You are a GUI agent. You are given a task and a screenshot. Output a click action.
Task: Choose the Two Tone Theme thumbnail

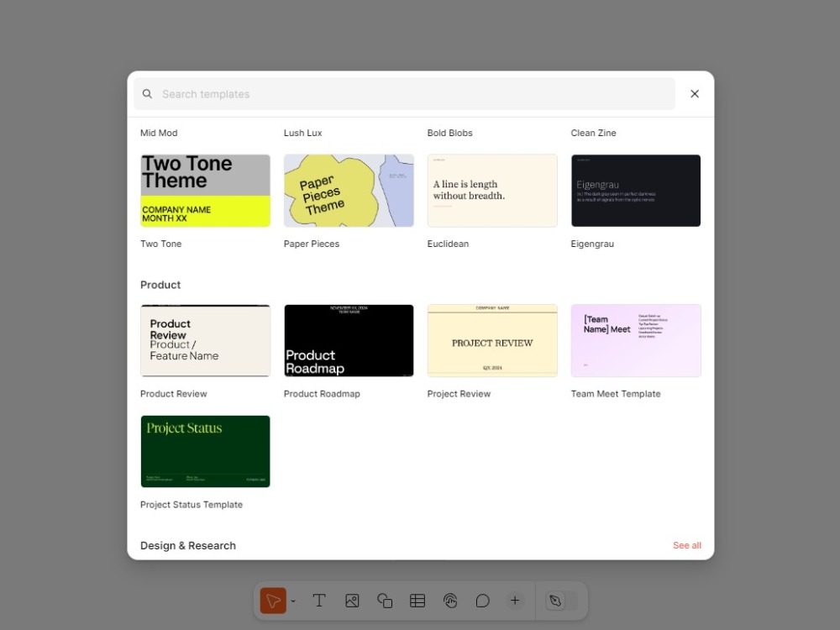coord(205,191)
